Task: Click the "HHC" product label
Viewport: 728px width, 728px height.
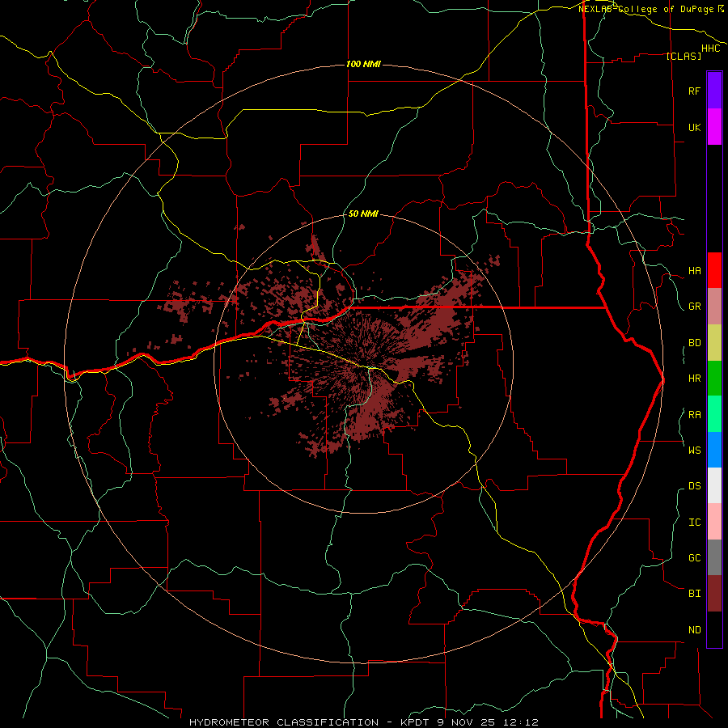Action: coord(711,49)
